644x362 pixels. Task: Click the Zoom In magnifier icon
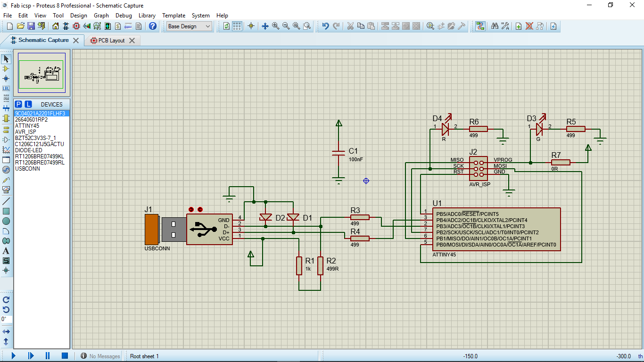click(x=275, y=26)
